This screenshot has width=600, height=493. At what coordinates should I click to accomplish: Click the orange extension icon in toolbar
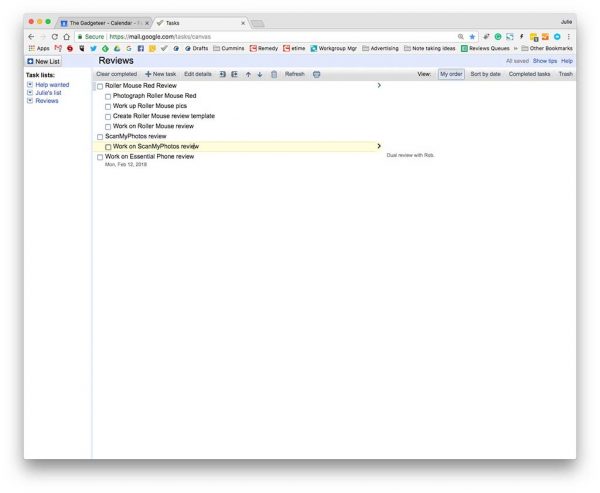(545, 37)
